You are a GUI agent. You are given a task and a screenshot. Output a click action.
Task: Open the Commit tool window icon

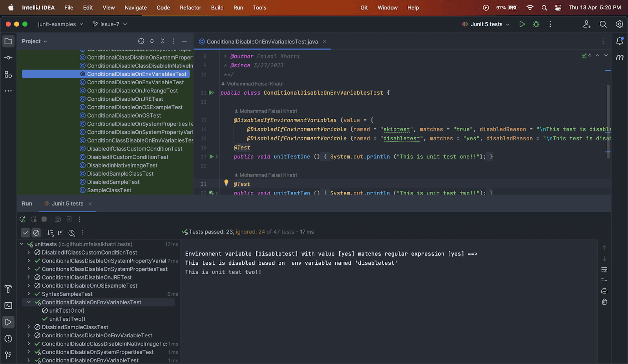(x=8, y=58)
